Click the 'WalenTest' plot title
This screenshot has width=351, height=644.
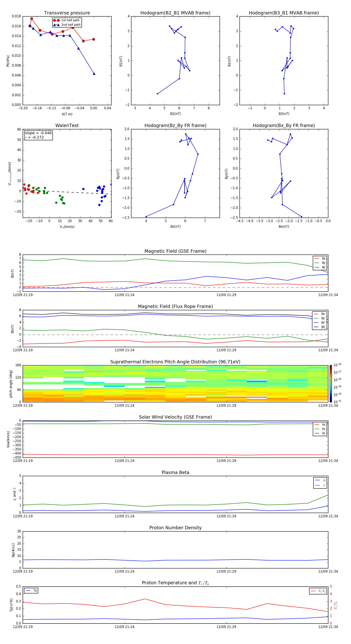[x=67, y=125]
